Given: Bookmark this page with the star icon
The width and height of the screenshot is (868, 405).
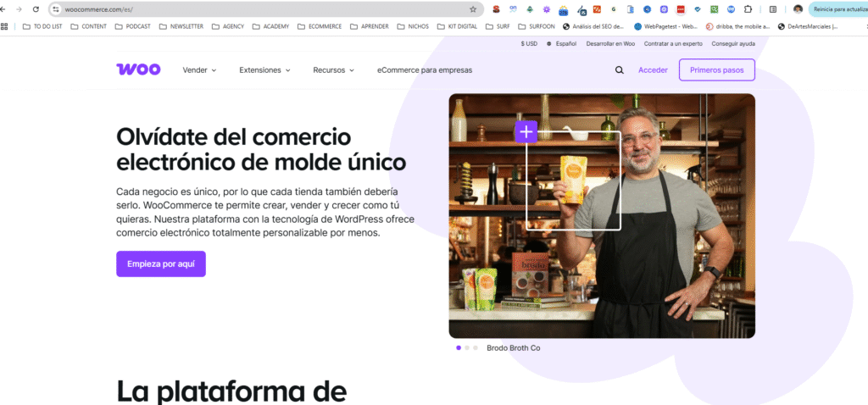Looking at the screenshot, I should point(473,9).
